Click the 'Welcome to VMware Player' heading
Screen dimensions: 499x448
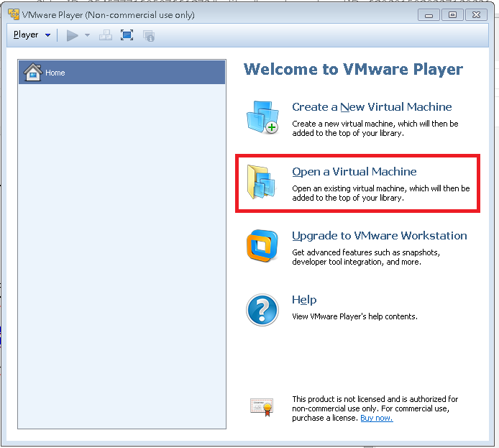click(353, 69)
